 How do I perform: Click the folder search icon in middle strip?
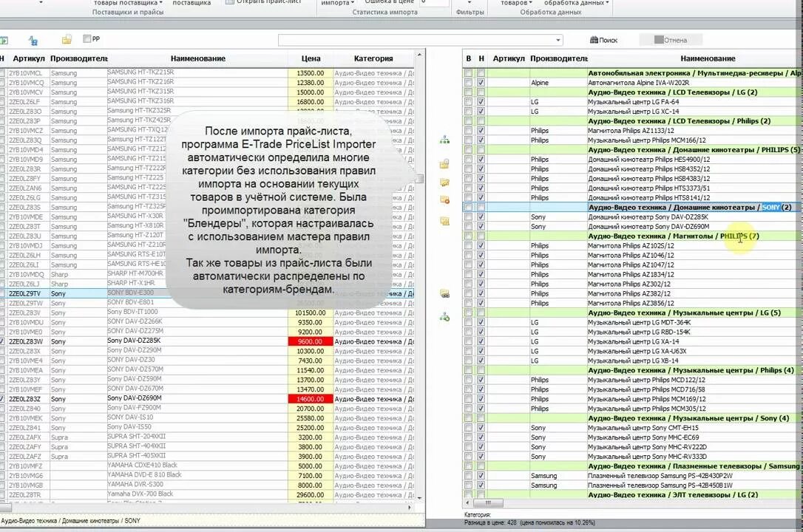click(x=444, y=221)
